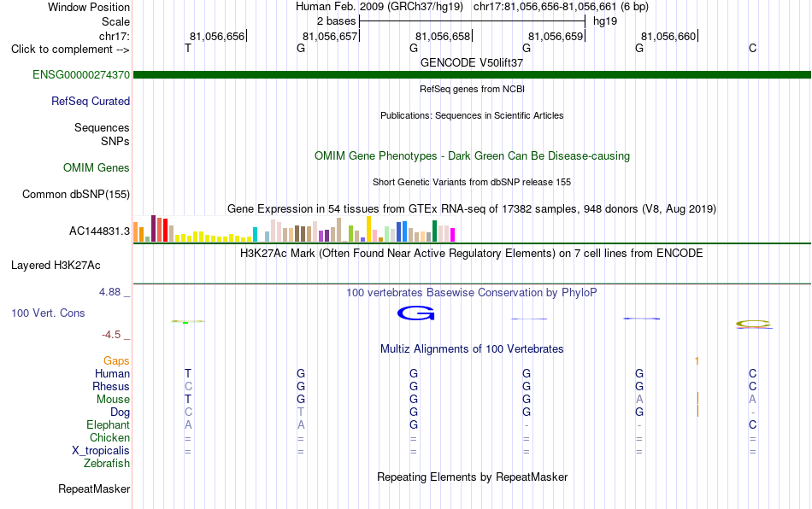Click the X_tropicalis alignment row label
This screenshot has width=812, height=509.
point(101,451)
